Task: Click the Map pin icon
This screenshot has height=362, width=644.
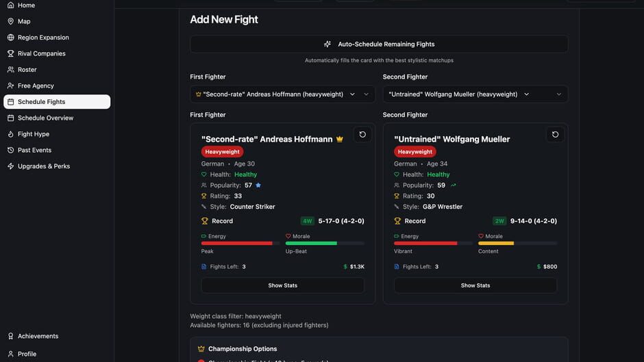Action: (x=10, y=21)
